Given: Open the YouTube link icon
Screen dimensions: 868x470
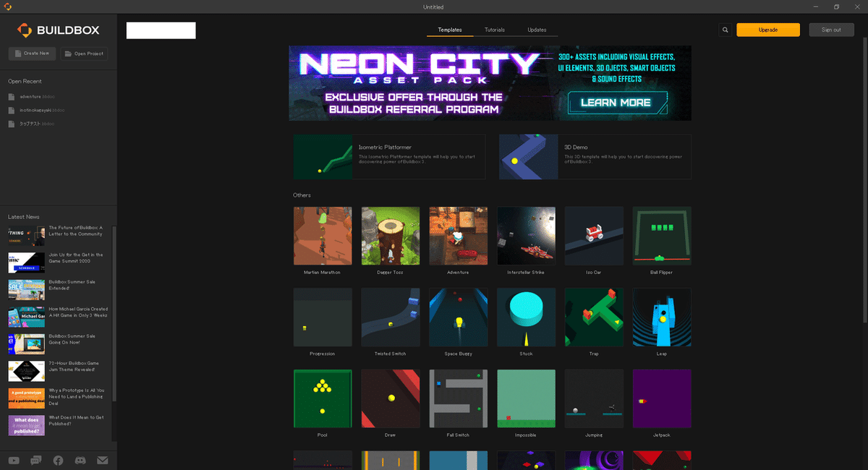Looking at the screenshot, I should (x=14, y=461).
